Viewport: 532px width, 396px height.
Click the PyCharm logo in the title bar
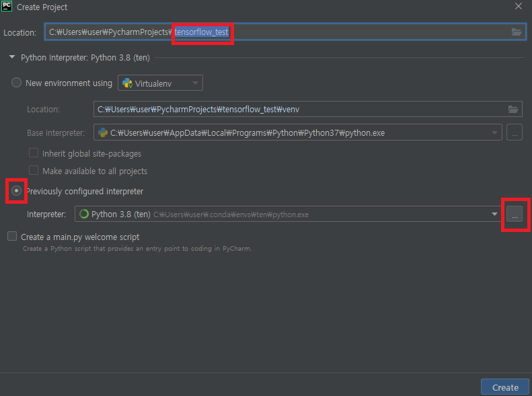point(7,6)
